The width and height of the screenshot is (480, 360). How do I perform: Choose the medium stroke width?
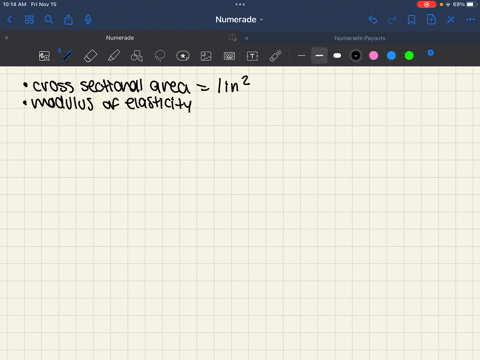(319, 56)
